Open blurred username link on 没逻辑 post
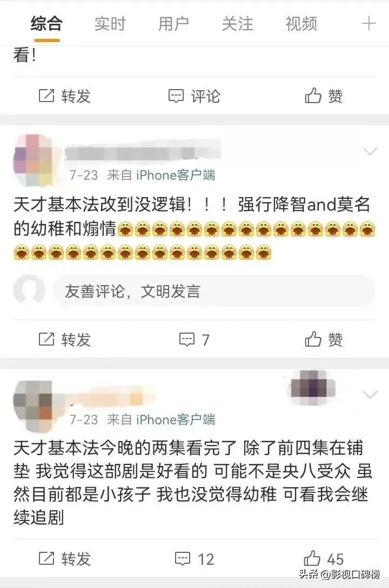Viewport: 389px width, 588px height. 143,153
